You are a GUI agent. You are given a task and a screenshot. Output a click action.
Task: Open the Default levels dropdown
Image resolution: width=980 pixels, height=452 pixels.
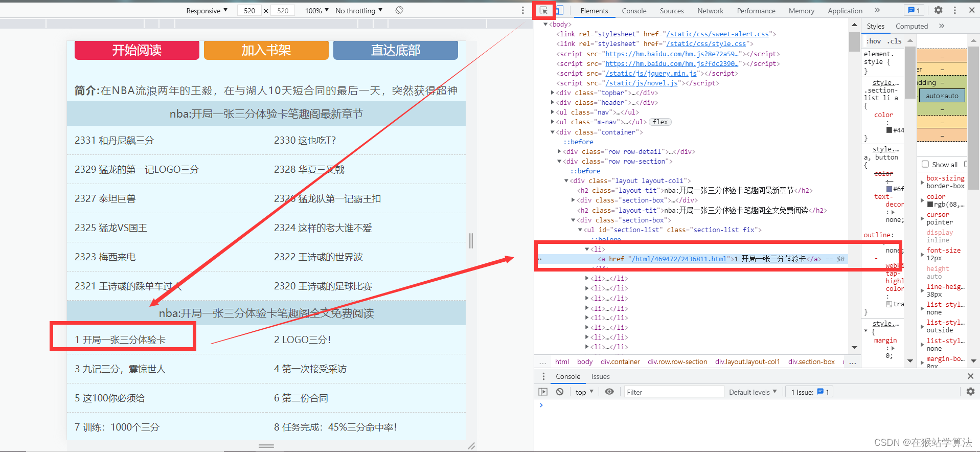click(753, 392)
